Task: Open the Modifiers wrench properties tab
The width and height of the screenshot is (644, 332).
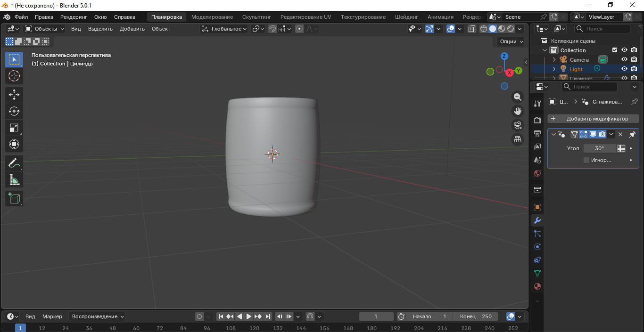Action: pos(537,220)
